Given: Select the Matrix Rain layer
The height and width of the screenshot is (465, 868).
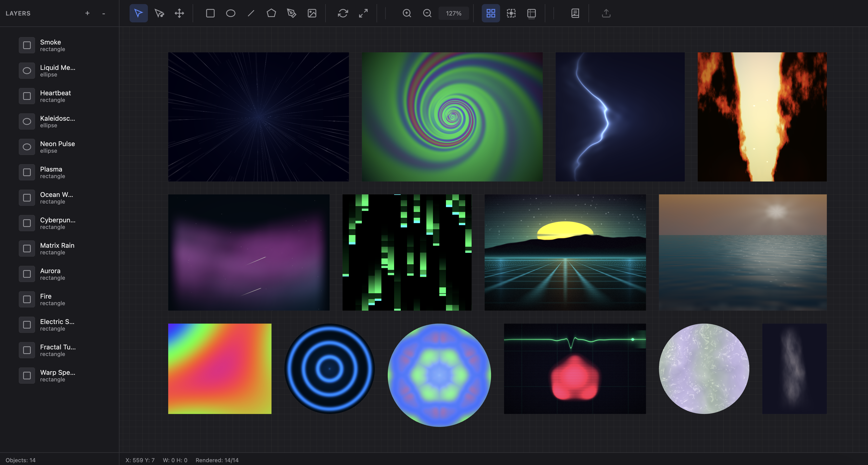Looking at the screenshot, I should click(57, 249).
